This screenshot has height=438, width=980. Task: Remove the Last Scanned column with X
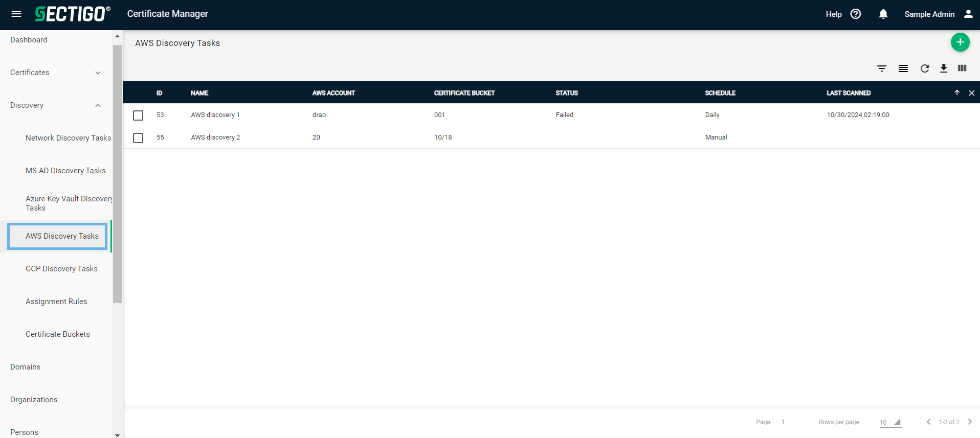(x=972, y=93)
